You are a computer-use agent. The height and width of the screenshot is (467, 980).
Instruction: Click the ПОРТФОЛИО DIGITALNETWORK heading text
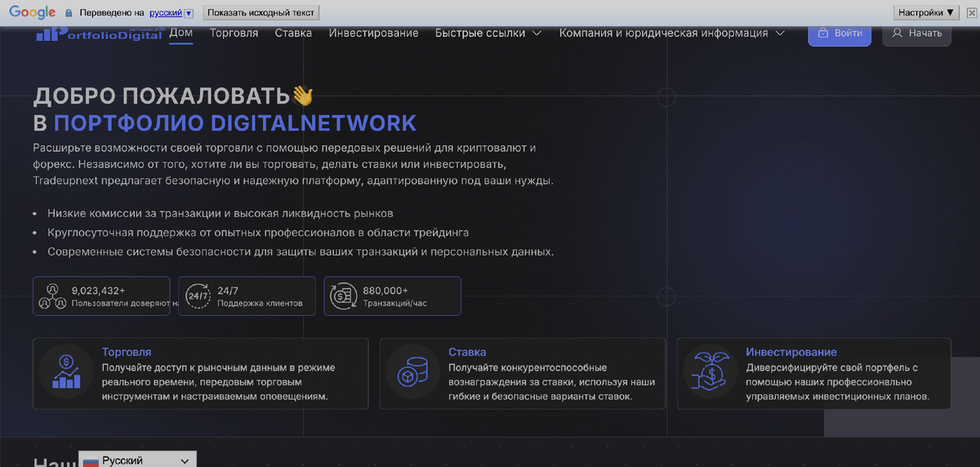(235, 123)
